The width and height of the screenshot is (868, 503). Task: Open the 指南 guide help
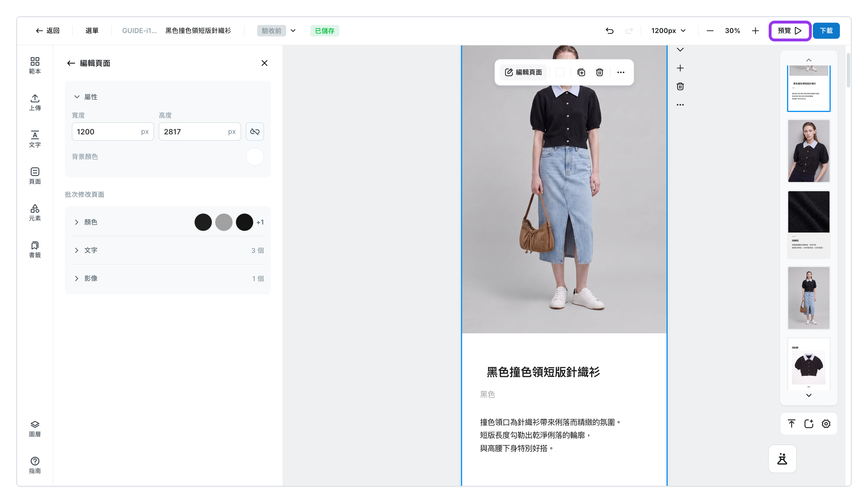coord(35,465)
